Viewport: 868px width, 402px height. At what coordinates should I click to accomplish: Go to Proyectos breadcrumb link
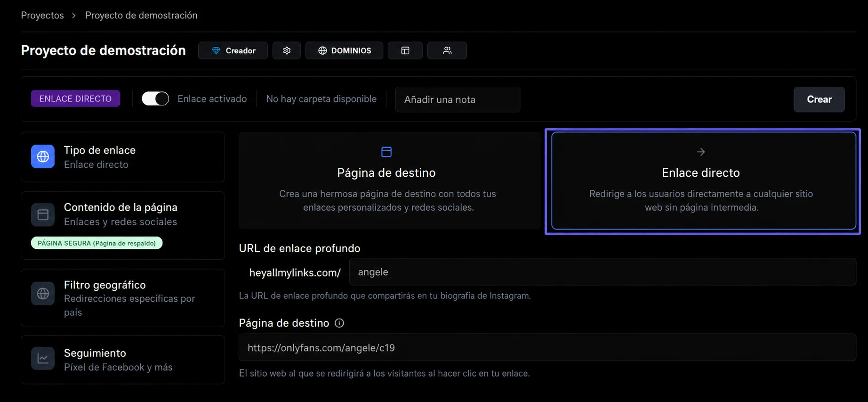[42, 15]
